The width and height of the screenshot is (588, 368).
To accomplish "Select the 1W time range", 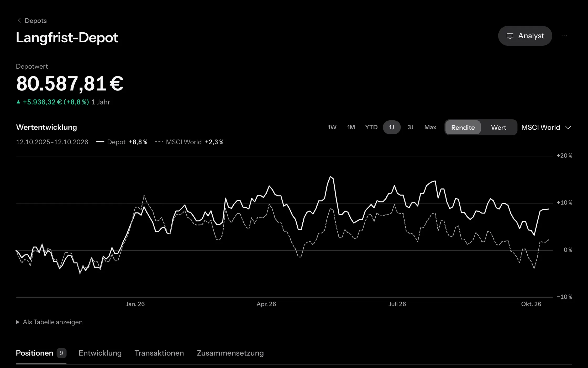I will tap(332, 127).
